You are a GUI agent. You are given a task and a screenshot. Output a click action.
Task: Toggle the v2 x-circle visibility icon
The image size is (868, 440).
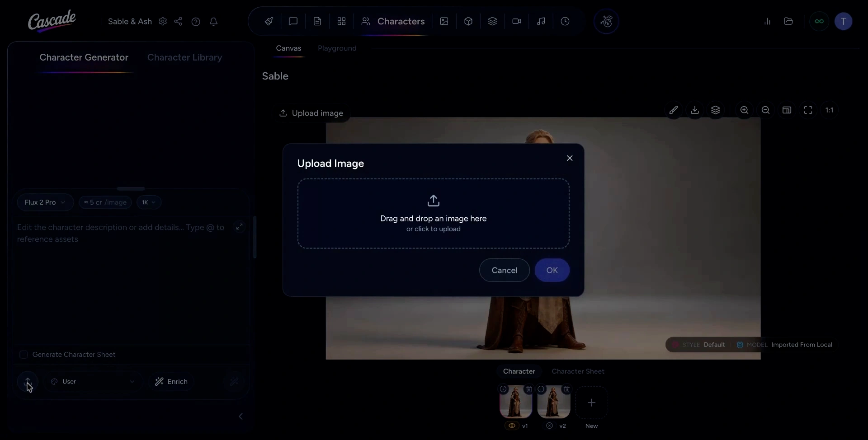(549, 426)
